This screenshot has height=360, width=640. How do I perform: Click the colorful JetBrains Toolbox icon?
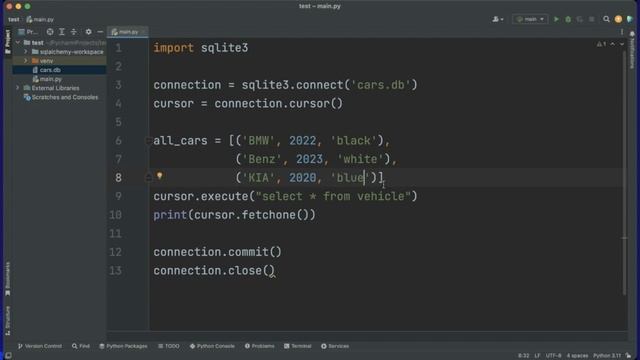click(x=629, y=19)
